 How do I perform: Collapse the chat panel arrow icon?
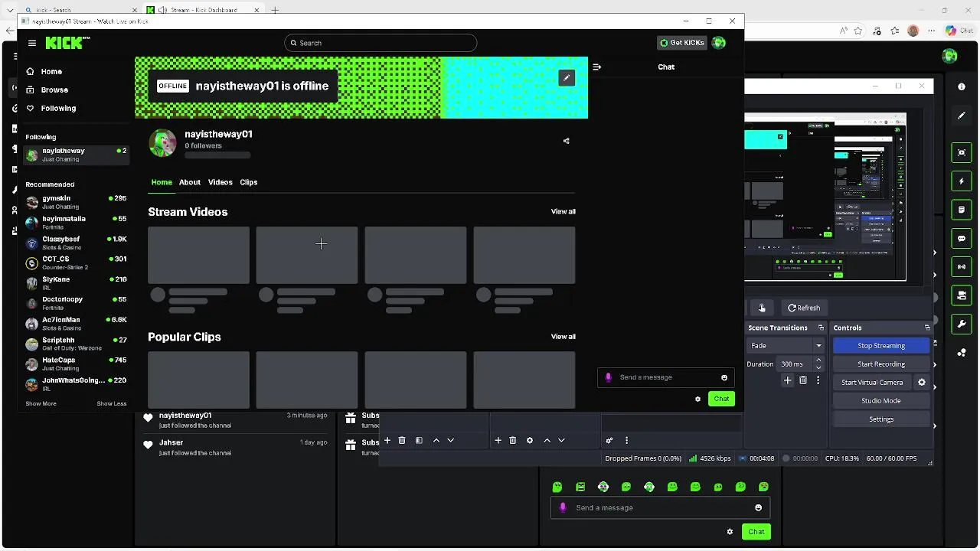(x=597, y=67)
